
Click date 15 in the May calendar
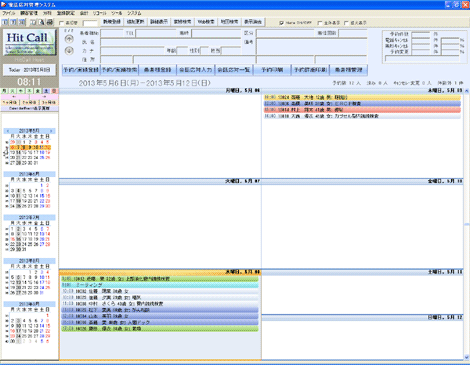click(24, 152)
